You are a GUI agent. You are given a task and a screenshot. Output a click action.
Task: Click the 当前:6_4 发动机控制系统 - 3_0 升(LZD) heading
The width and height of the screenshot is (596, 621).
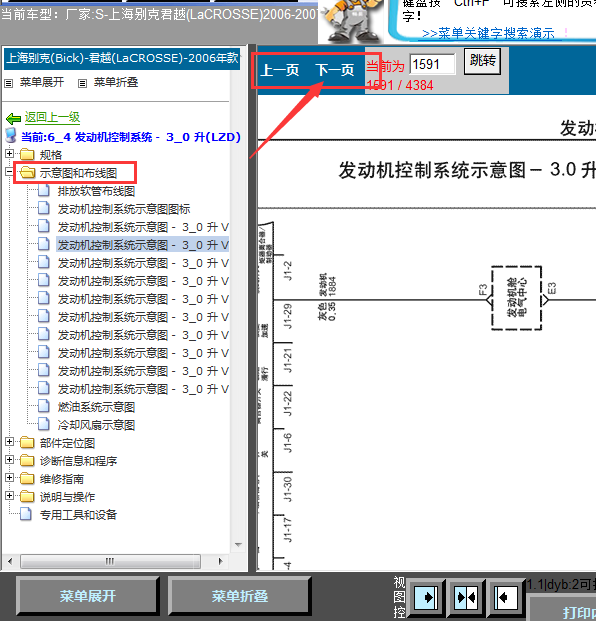click(x=131, y=137)
